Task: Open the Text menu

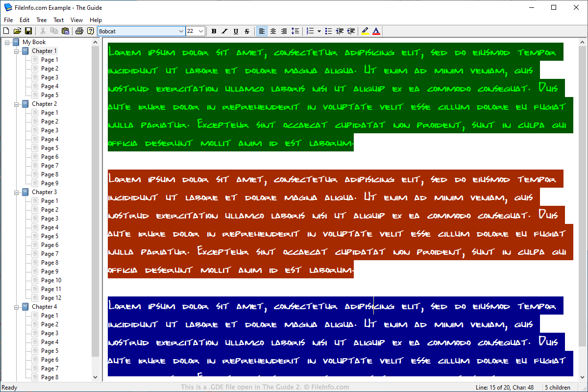Action: (59, 20)
